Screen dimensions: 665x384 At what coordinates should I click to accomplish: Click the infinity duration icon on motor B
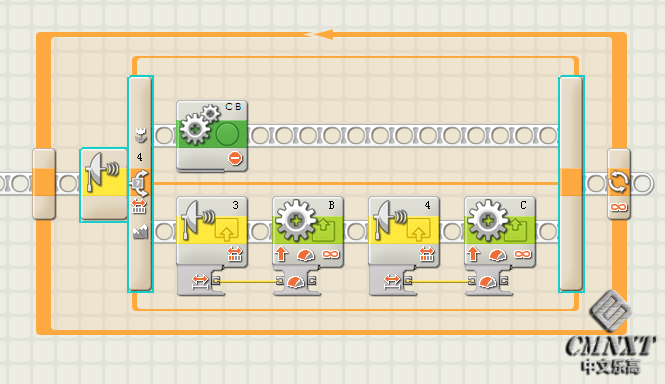coord(331,254)
